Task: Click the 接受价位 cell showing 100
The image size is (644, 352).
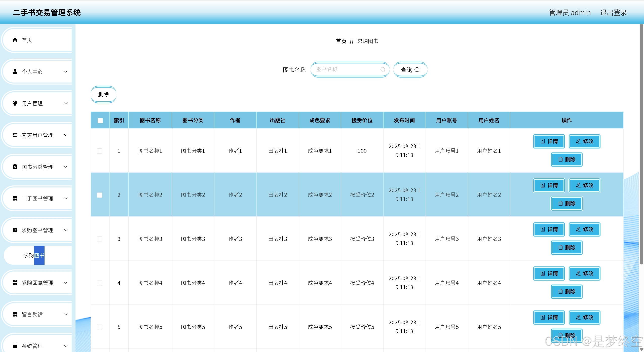Action: coord(362,151)
